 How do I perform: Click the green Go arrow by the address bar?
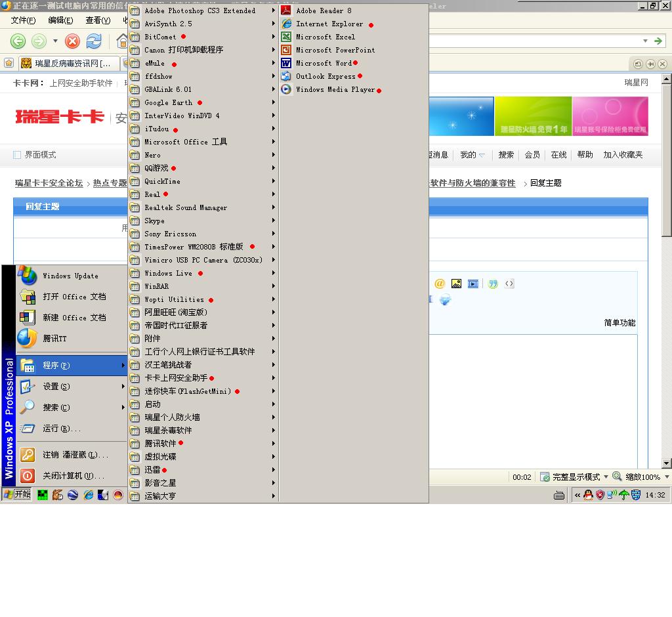pos(658,41)
